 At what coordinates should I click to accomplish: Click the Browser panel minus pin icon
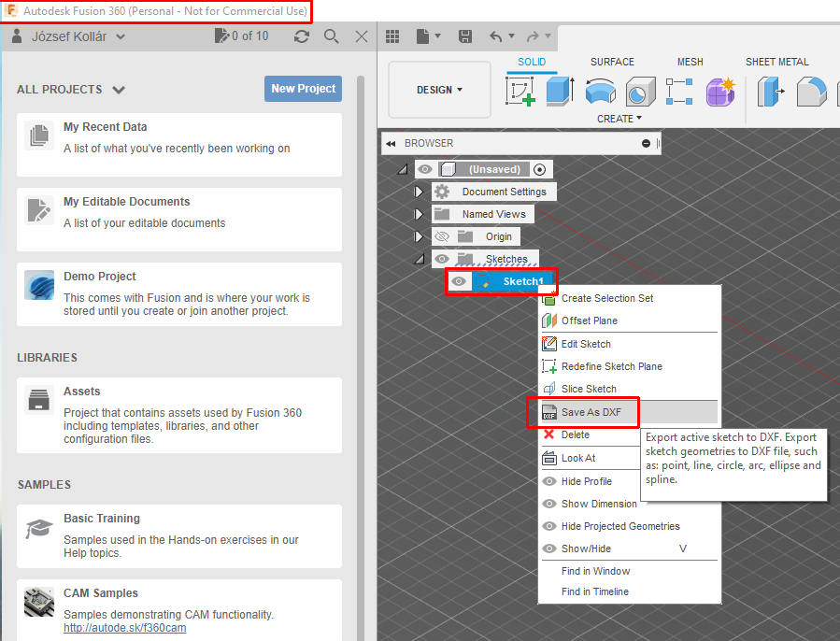(646, 144)
